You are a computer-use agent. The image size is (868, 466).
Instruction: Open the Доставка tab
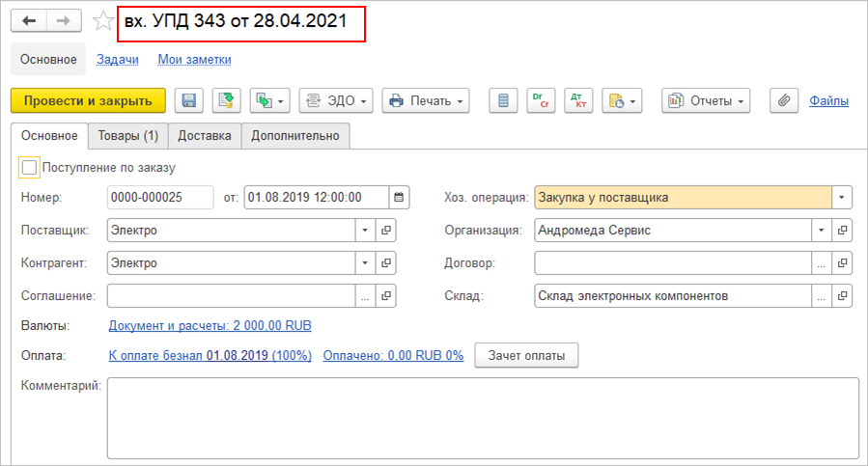pyautogui.click(x=204, y=136)
